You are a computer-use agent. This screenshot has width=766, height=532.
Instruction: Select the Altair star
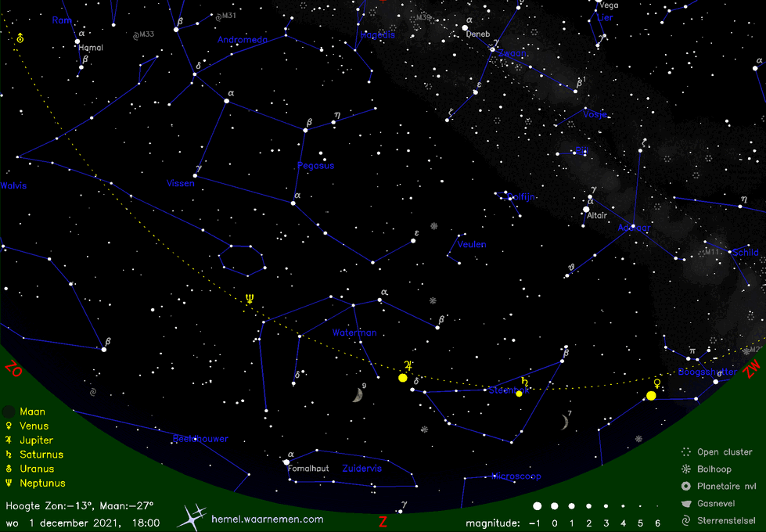[x=585, y=209]
